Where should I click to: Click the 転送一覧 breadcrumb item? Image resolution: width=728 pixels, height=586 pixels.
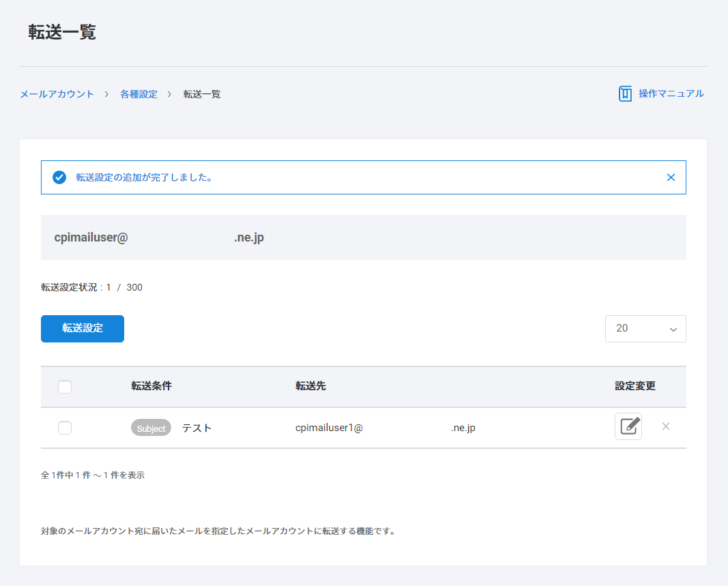202,94
